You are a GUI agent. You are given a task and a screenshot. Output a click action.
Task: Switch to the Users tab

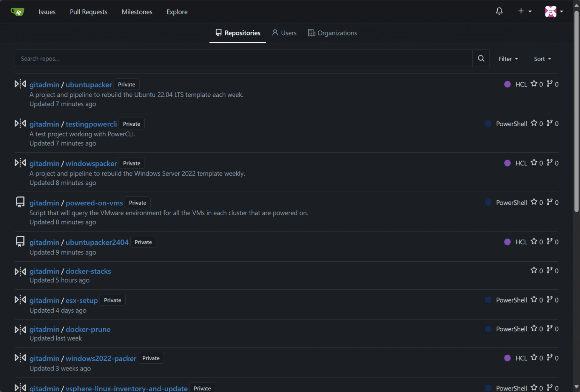pyautogui.click(x=284, y=33)
